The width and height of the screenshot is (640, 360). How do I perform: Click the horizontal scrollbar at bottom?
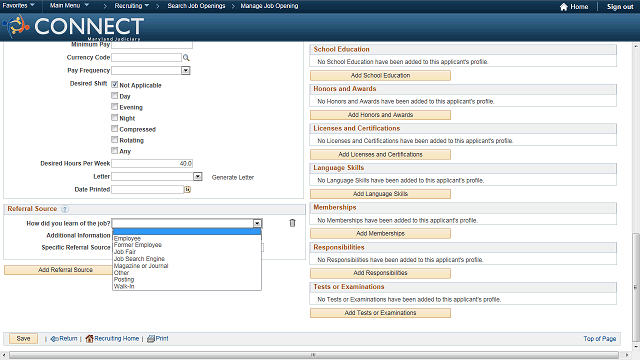click(x=313, y=355)
